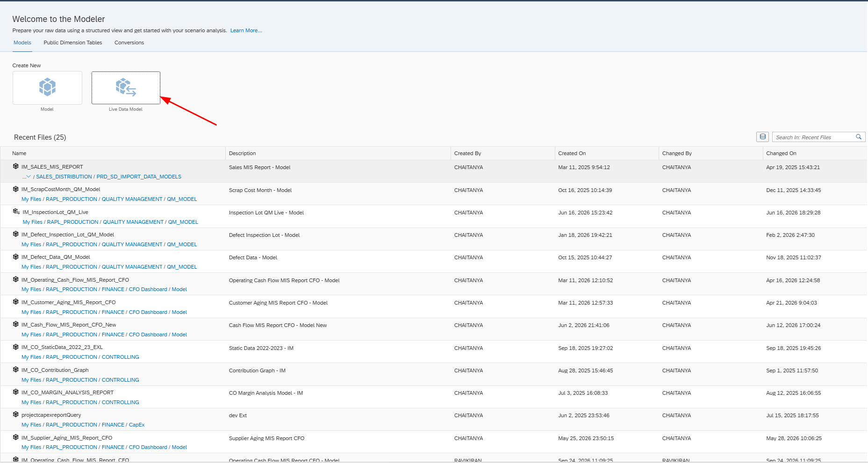Select 'Static Data 2022-2023 - IM' description

(x=261, y=348)
